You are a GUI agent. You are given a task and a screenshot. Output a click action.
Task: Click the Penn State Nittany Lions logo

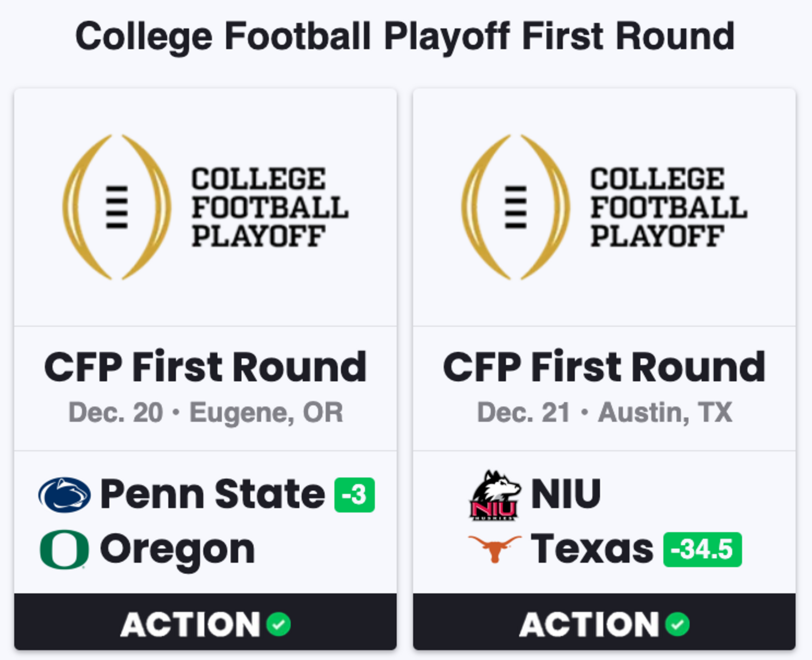tap(65, 495)
